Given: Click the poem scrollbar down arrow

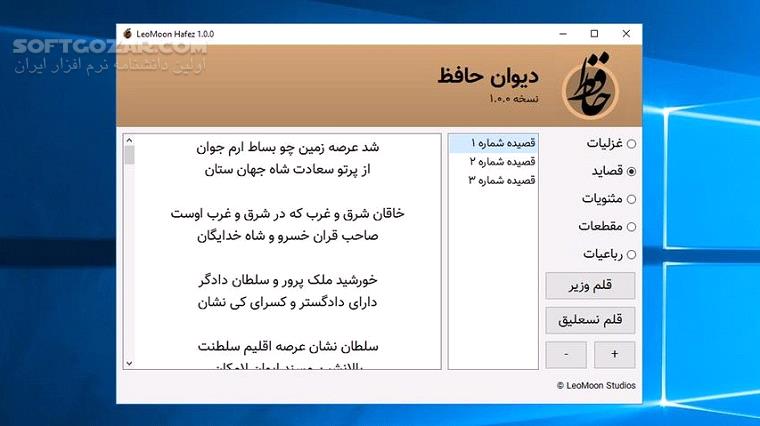Looking at the screenshot, I should pos(129,363).
